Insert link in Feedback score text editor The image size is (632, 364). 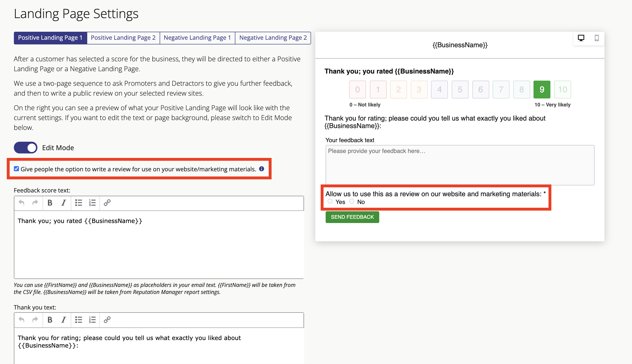pyautogui.click(x=107, y=203)
